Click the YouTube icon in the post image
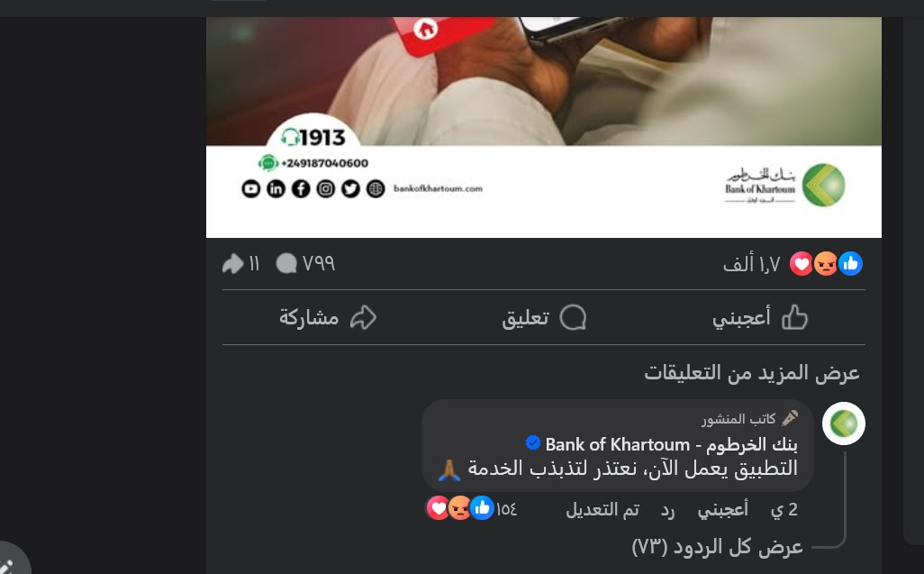The height and width of the screenshot is (574, 924). click(x=251, y=188)
